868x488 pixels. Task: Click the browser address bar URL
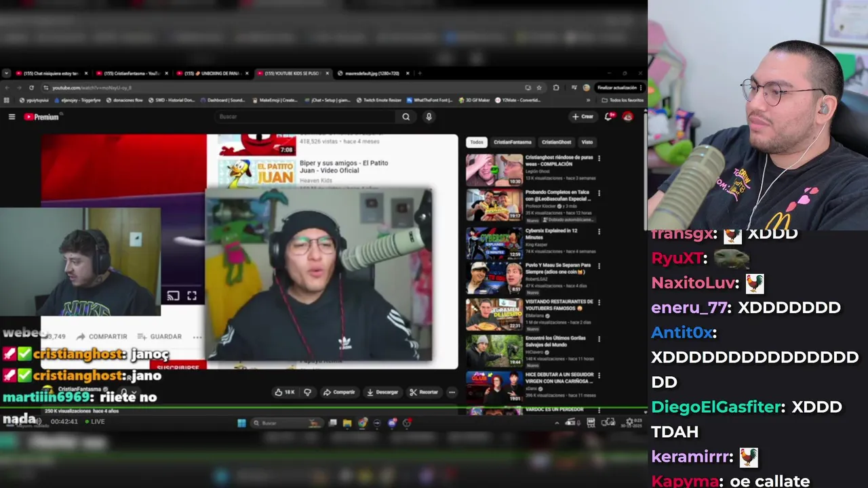92,87
